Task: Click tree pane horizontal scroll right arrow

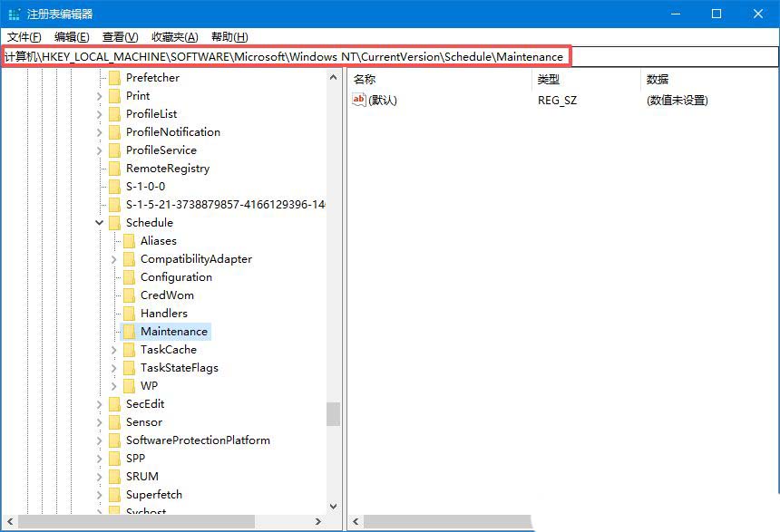Action: (x=318, y=521)
